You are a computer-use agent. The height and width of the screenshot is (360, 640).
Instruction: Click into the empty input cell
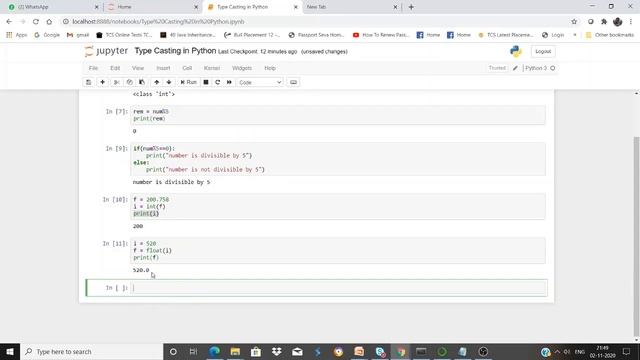338,288
